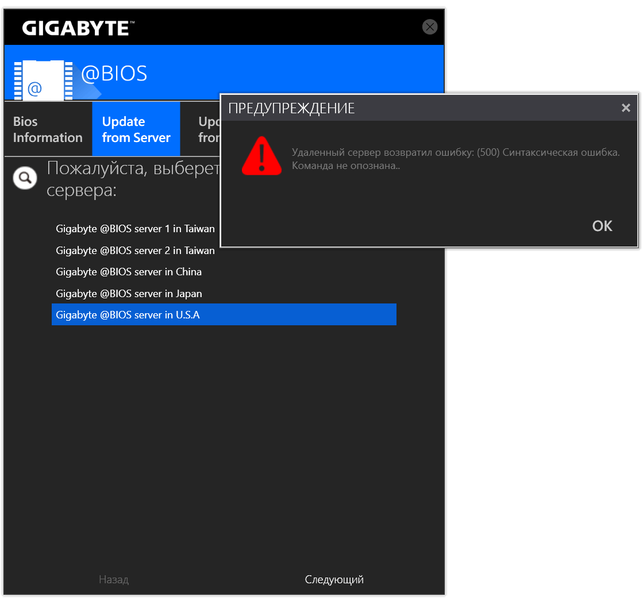Select Gigabyte @BIOS server 1 in Taiwan
The width and height of the screenshot is (643, 600).
[x=135, y=228]
